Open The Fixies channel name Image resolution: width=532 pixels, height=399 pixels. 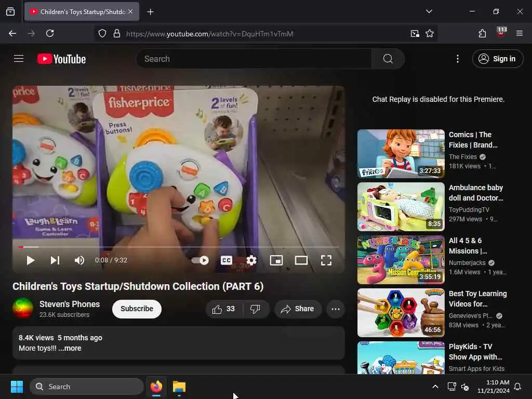coord(463,157)
